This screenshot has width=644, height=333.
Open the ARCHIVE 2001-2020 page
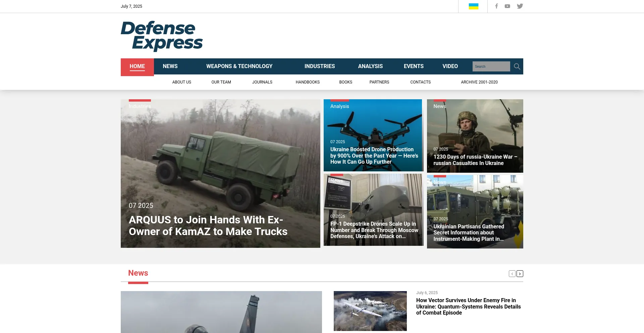(479, 82)
